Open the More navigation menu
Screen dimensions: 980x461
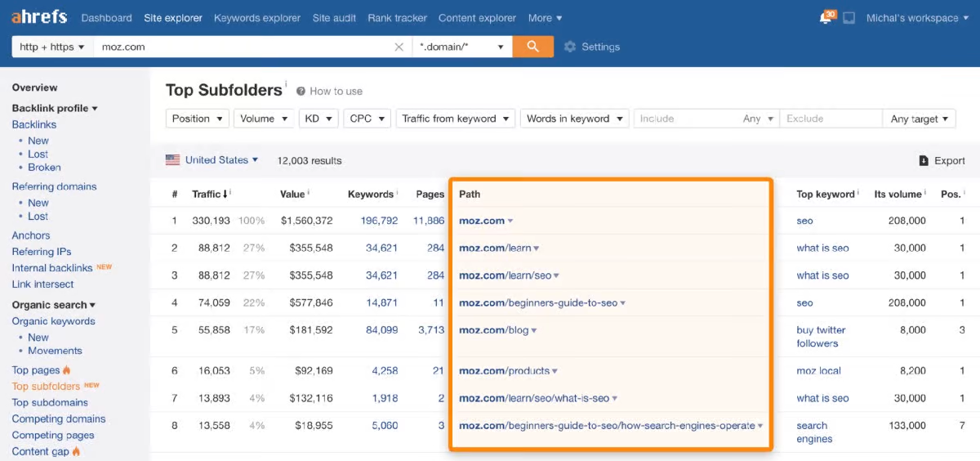point(545,18)
